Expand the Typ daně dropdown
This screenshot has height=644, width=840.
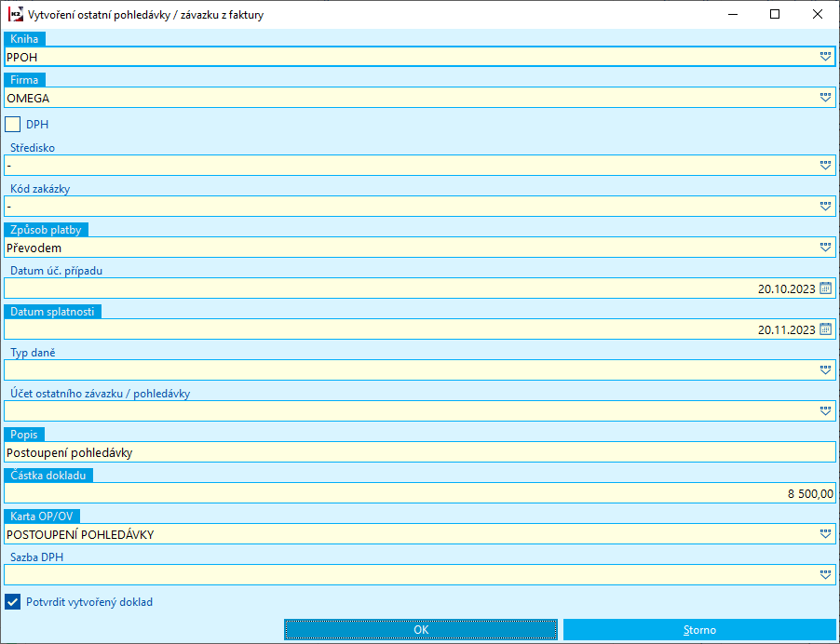(825, 369)
